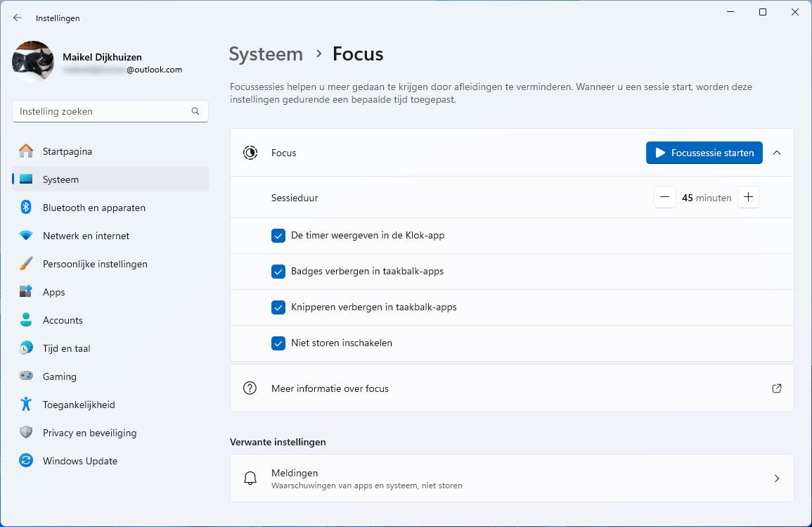Click the Gaming controller icon
The width and height of the screenshot is (812, 527).
(26, 376)
